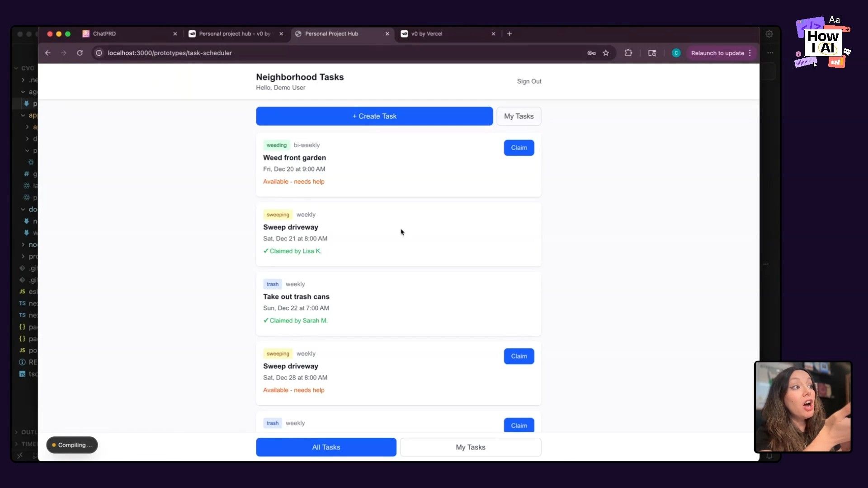Screen dimensions: 868x488
Task: Switch to Personal project hub - v0 tab
Action: click(x=236, y=34)
